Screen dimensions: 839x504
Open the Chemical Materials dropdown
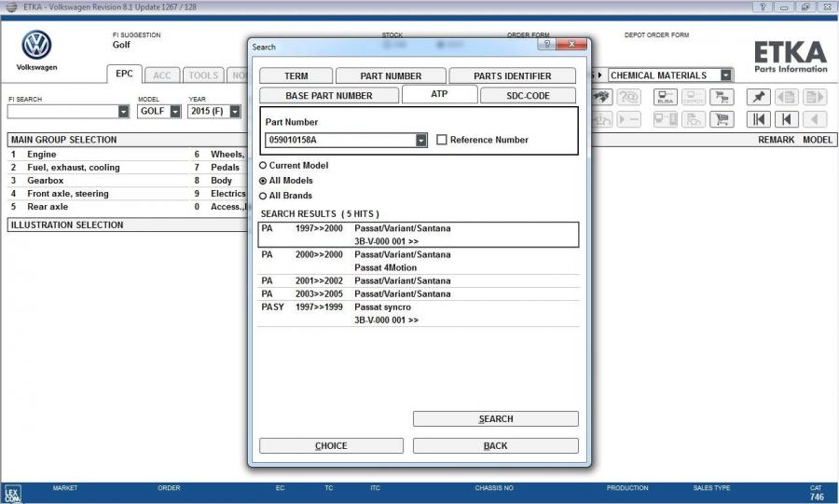point(725,75)
